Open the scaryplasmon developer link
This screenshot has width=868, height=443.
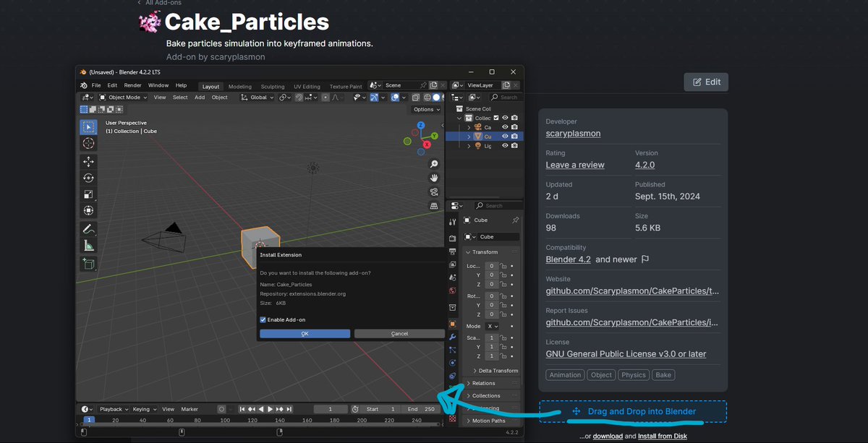tap(573, 133)
